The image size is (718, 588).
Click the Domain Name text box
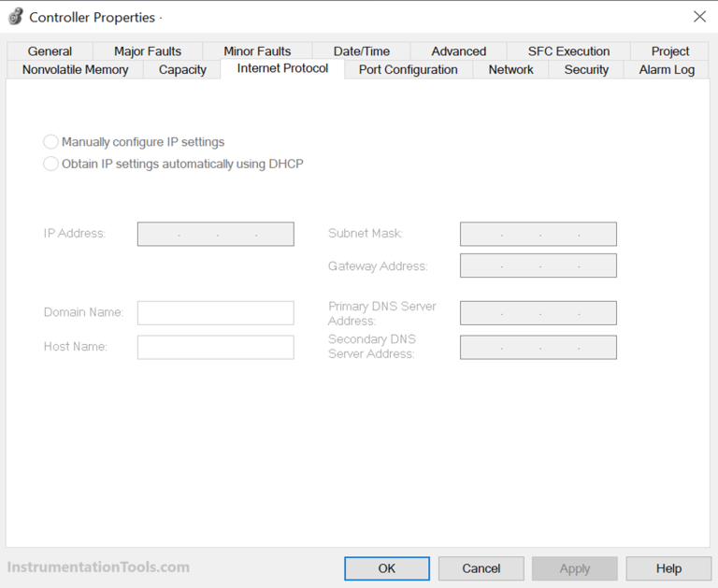(x=216, y=313)
